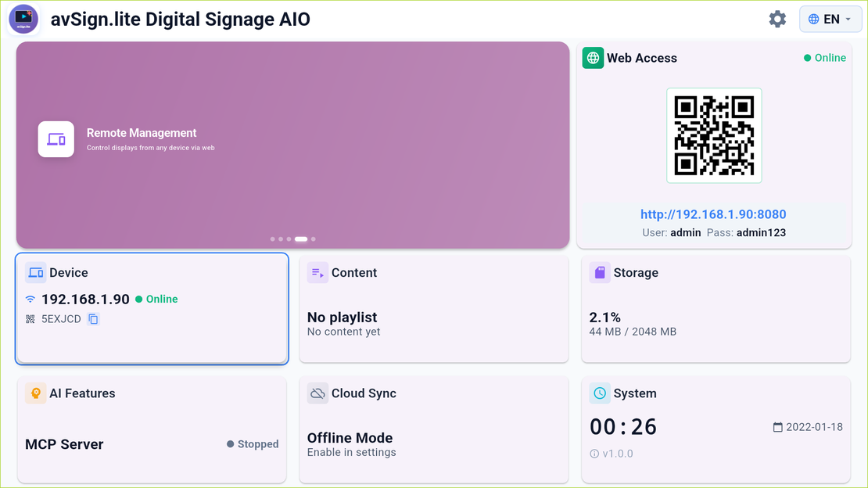
Task: Open the EN language dropdown
Action: coord(830,18)
